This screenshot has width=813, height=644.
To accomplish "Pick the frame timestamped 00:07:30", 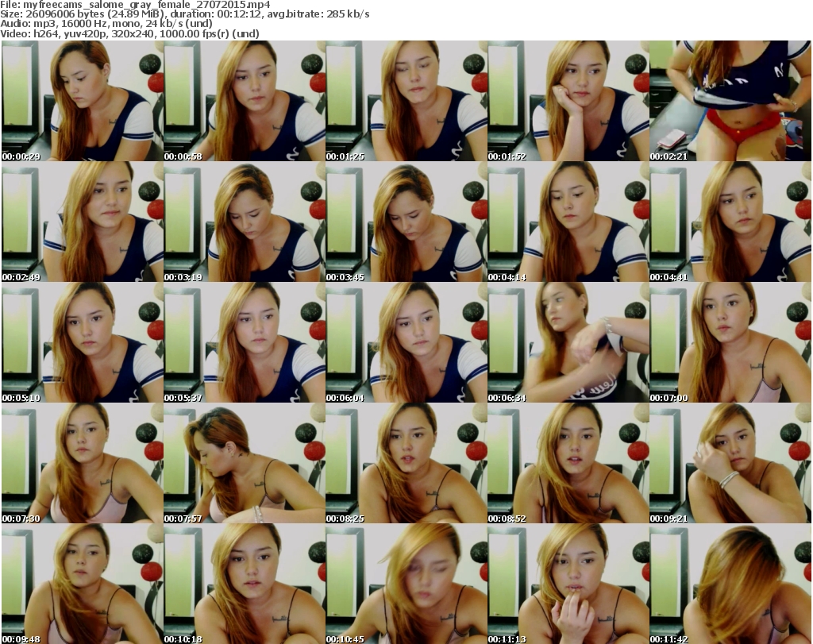I will pos(83,463).
